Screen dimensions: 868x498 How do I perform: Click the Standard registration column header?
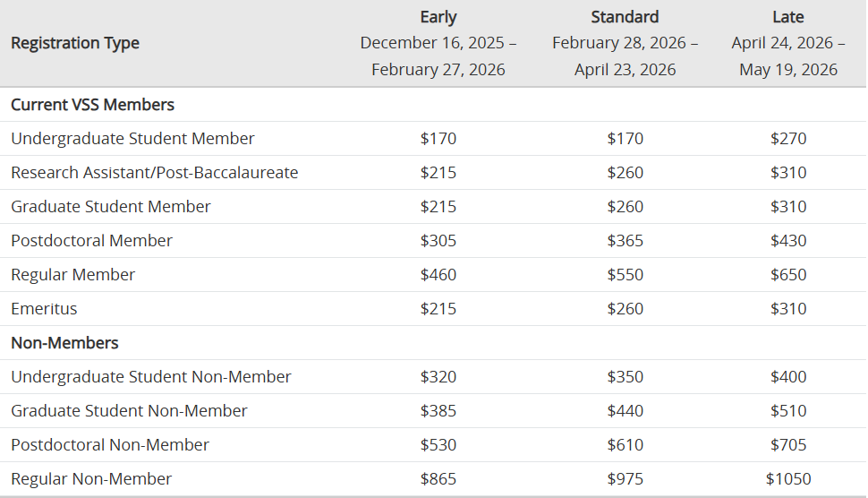(x=625, y=17)
